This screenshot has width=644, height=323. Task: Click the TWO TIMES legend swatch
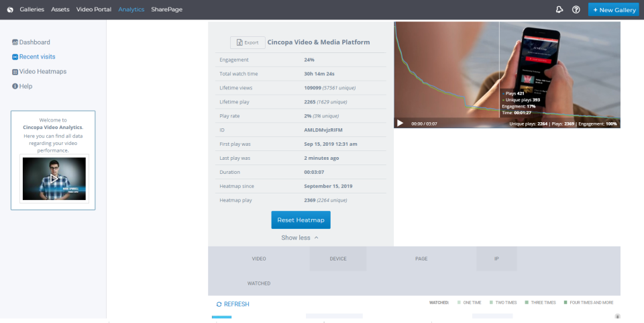[x=491, y=302]
